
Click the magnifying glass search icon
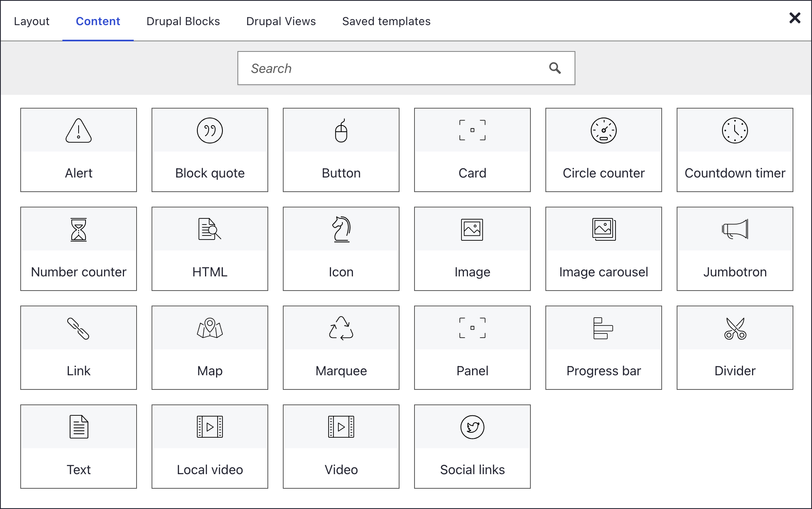tap(555, 68)
